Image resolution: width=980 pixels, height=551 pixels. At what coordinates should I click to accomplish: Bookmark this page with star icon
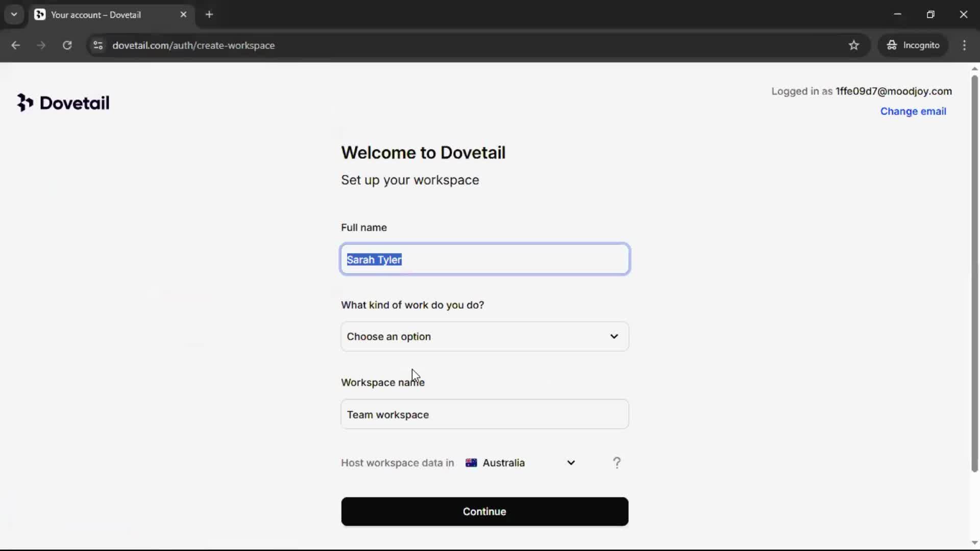point(853,45)
